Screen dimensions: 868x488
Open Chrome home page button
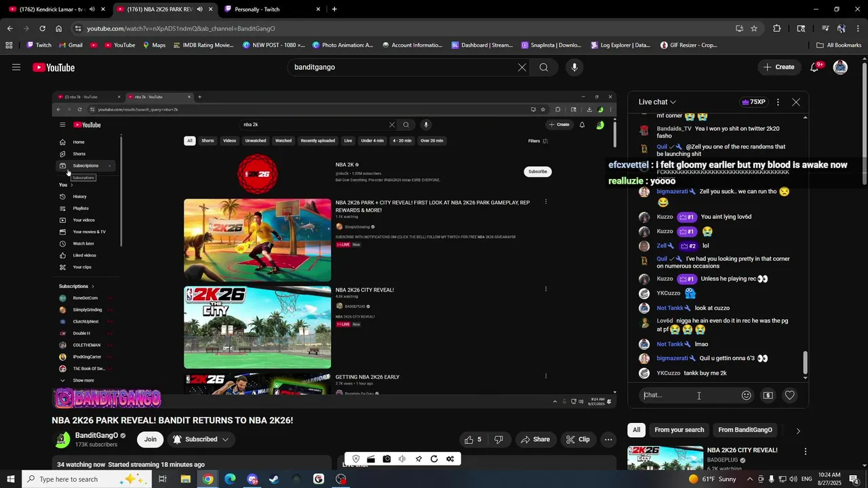[x=59, y=28]
